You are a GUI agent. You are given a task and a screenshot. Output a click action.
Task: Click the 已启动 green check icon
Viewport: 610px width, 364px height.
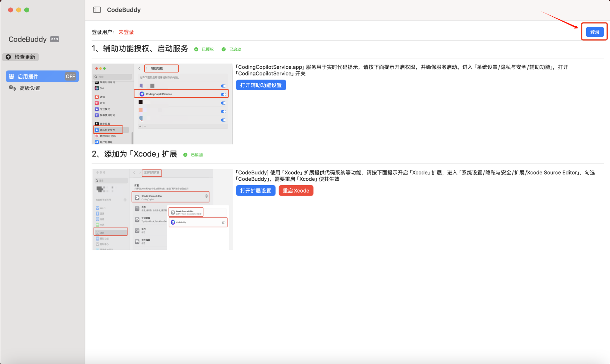(224, 49)
